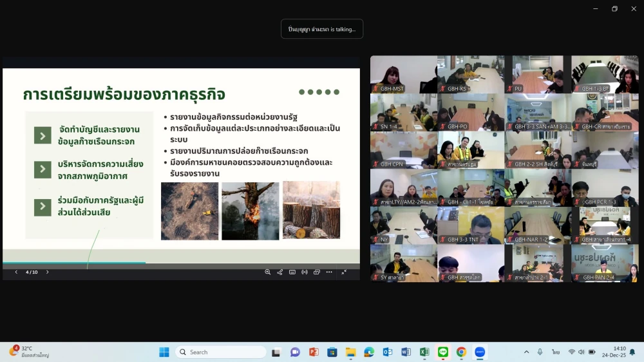The image size is (644, 362).
Task: Select the GBH-CR participant video tile
Action: (605, 112)
